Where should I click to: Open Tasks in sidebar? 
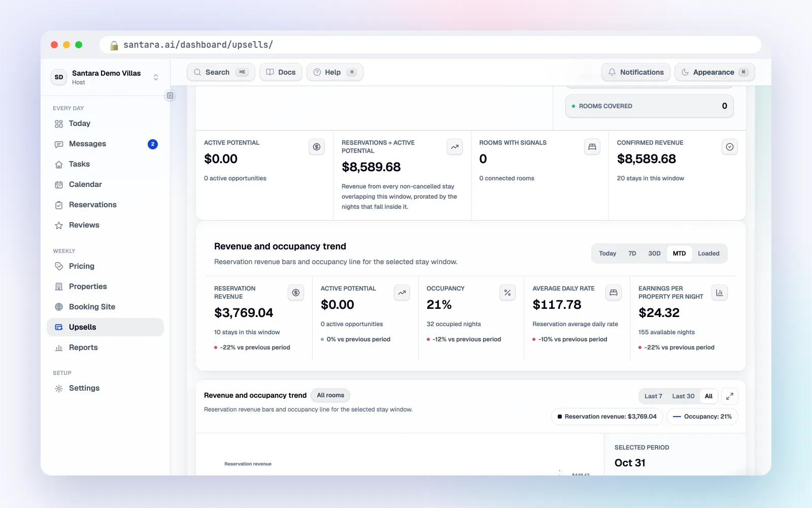click(106, 164)
